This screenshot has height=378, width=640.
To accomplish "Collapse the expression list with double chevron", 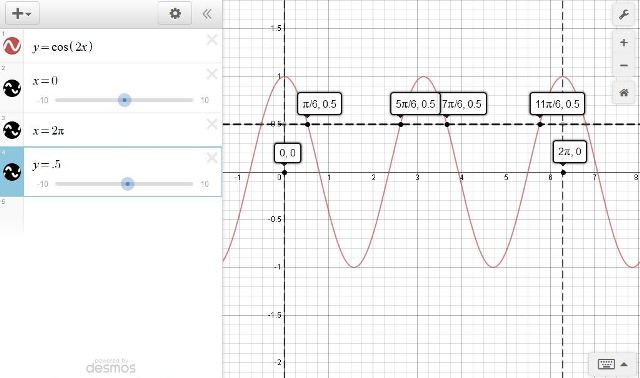I will pyautogui.click(x=207, y=14).
